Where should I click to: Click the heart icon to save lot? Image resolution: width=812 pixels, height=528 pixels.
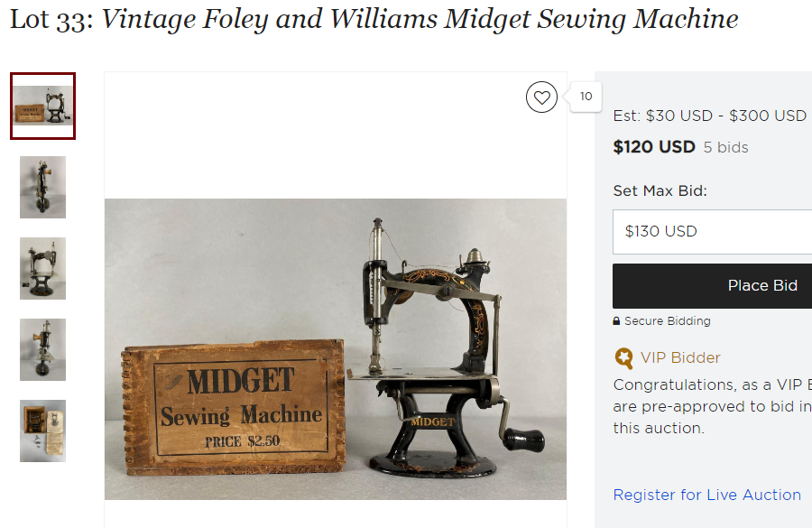tap(541, 97)
